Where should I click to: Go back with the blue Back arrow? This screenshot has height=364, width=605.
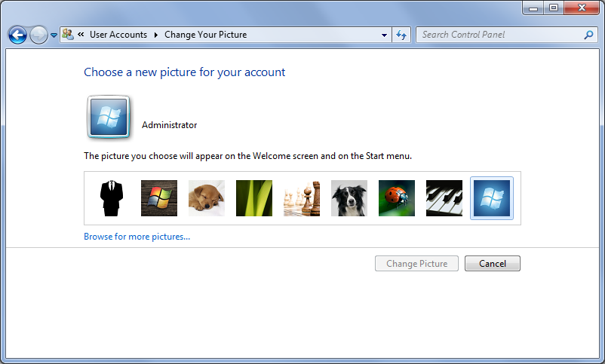[x=17, y=35]
